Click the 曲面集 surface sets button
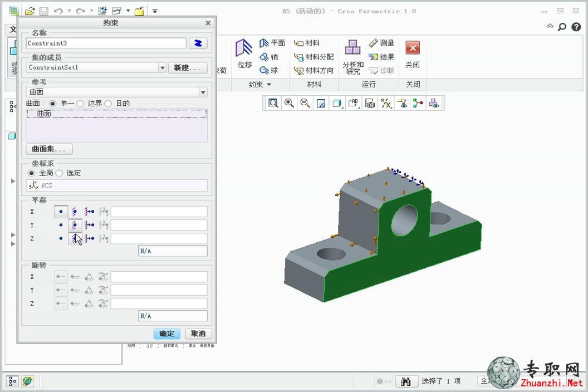The height and width of the screenshot is (392, 588). [x=49, y=149]
